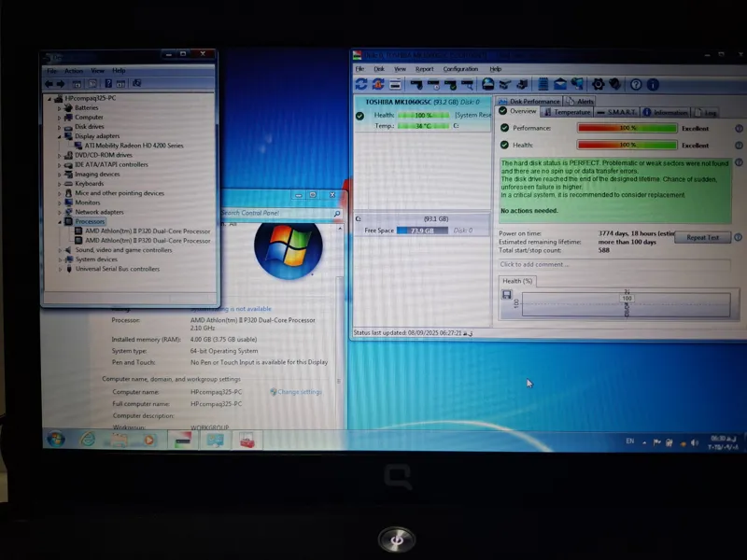Image resolution: width=747 pixels, height=560 pixels.
Task: Click the refresh icon with red alert badge
Action: 378,84
